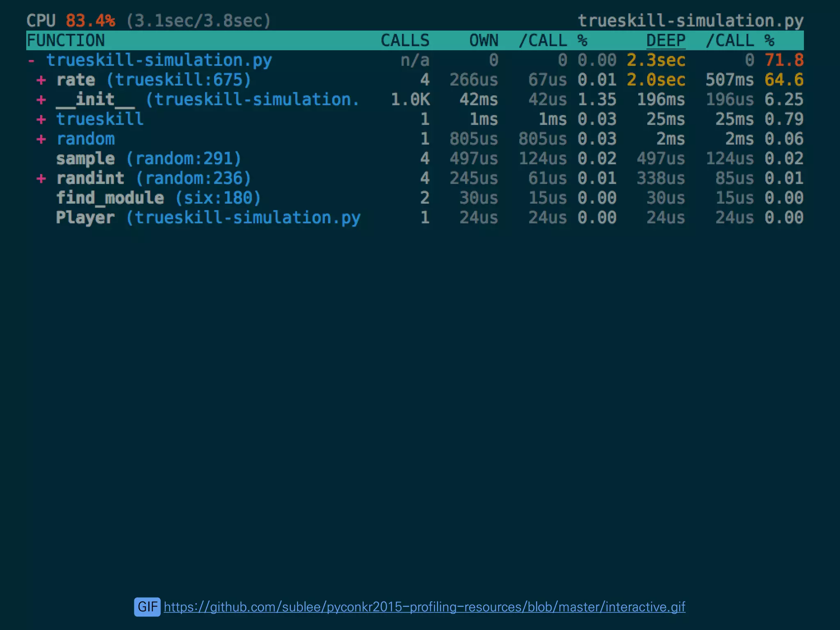Click the 71.8 percent value
The image size is (840, 630).
tap(784, 60)
